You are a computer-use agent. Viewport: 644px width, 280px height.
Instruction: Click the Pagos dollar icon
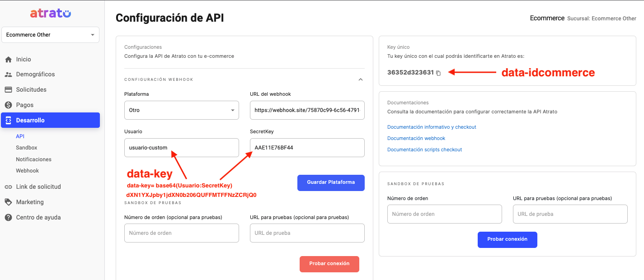[8, 105]
